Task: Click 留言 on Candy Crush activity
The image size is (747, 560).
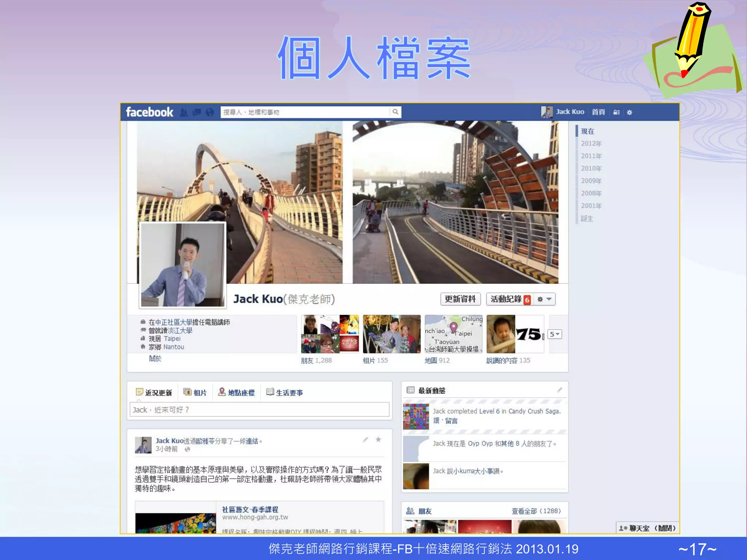Action: [451, 421]
